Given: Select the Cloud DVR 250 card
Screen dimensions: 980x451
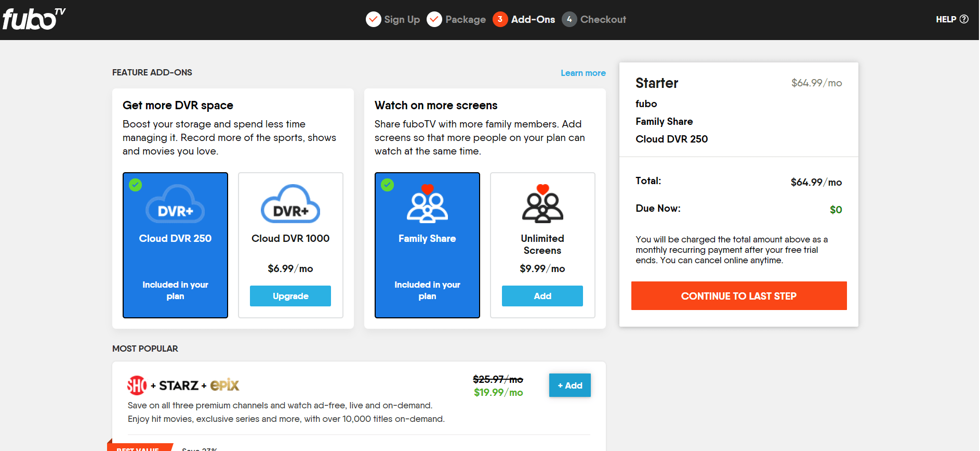Looking at the screenshot, I should click(x=175, y=245).
